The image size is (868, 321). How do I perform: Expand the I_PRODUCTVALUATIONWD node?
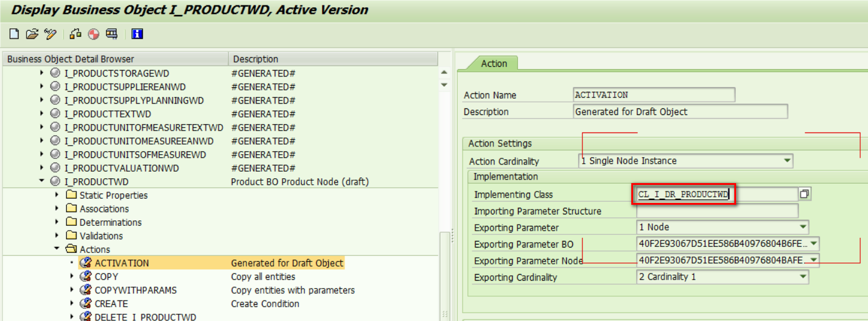tap(42, 168)
